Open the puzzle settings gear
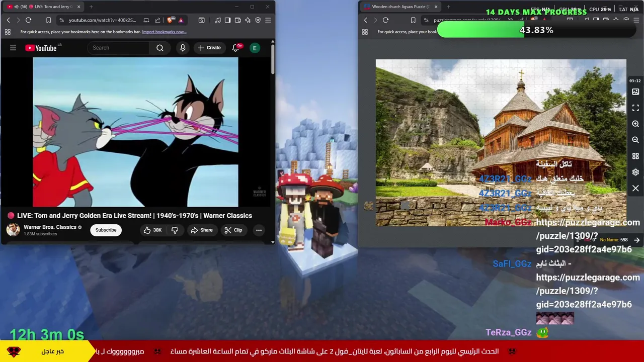Image resolution: width=644 pixels, height=362 pixels. [x=635, y=172]
